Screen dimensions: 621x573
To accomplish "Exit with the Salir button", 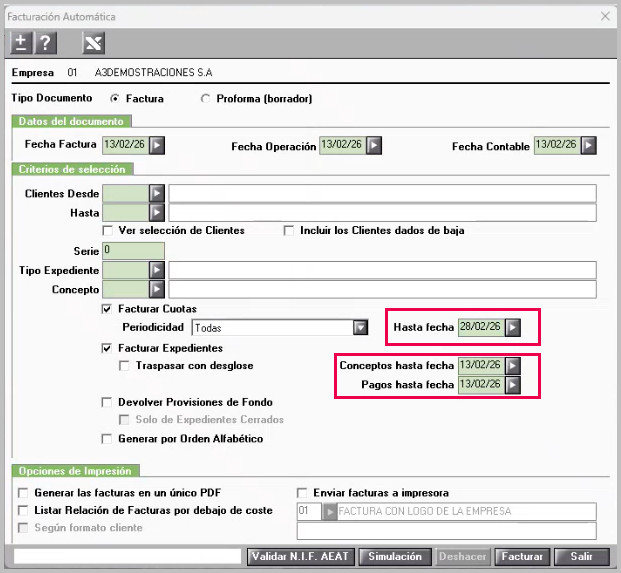I will tap(582, 556).
